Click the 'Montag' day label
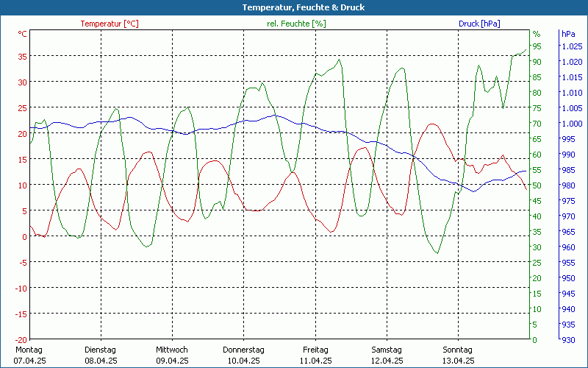 tap(29, 350)
